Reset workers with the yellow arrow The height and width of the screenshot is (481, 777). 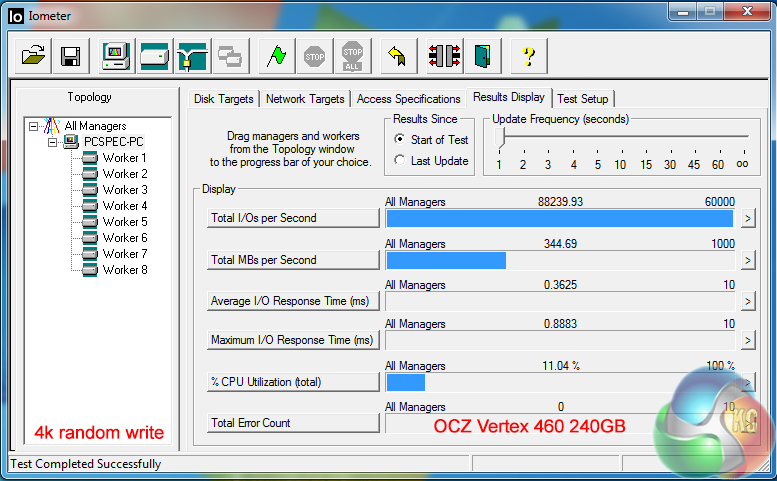[398, 56]
